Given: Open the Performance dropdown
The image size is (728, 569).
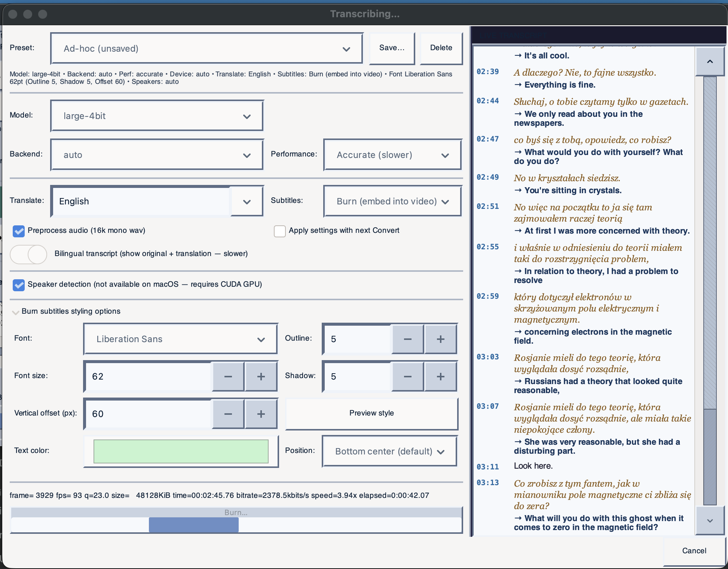Looking at the screenshot, I should click(x=392, y=155).
